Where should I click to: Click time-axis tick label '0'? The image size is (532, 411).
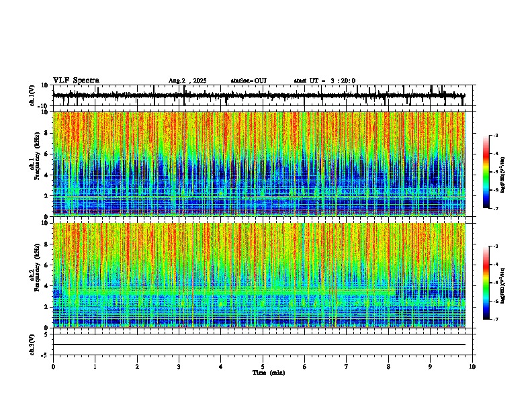click(x=53, y=367)
